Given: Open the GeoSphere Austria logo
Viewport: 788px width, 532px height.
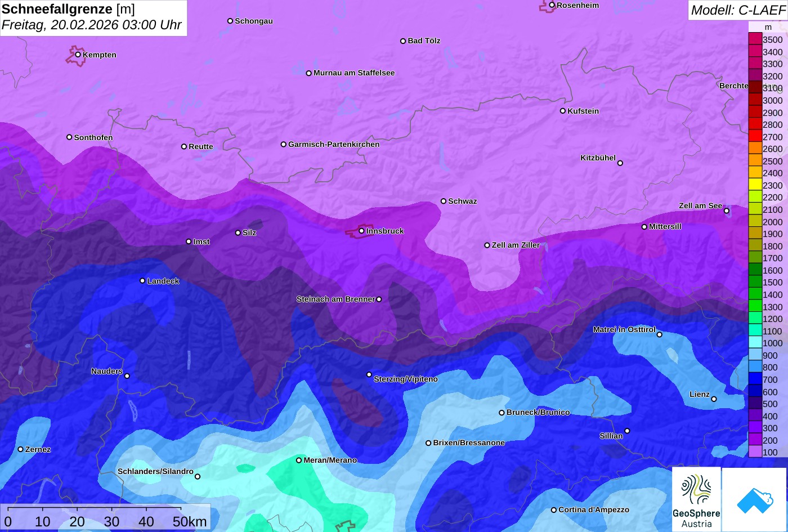Looking at the screenshot, I should (696, 499).
